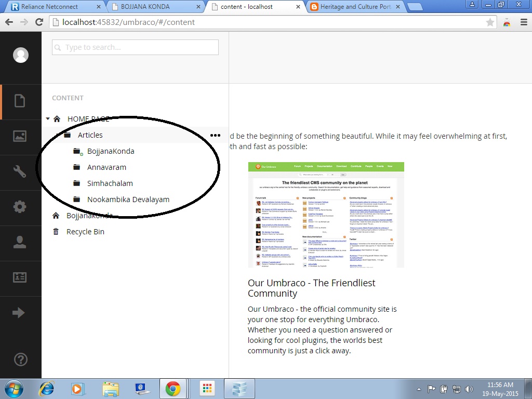Select the Annavaram tree item
This screenshot has width=532, height=399.
tap(107, 167)
